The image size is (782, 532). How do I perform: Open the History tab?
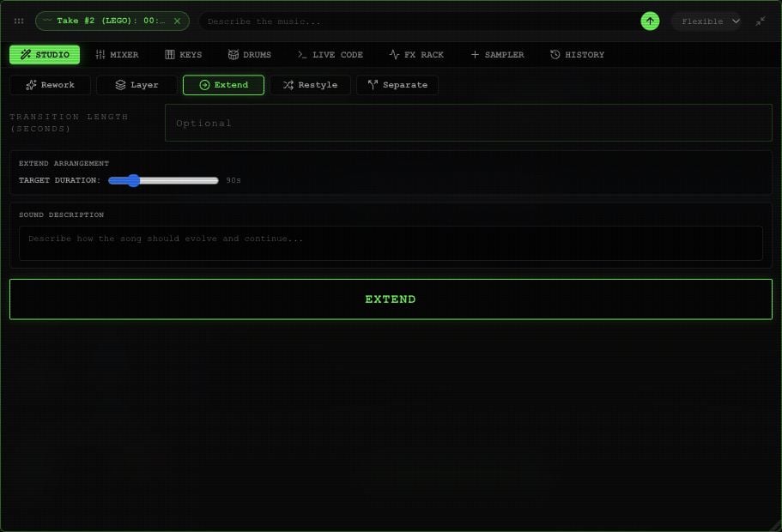(577, 55)
